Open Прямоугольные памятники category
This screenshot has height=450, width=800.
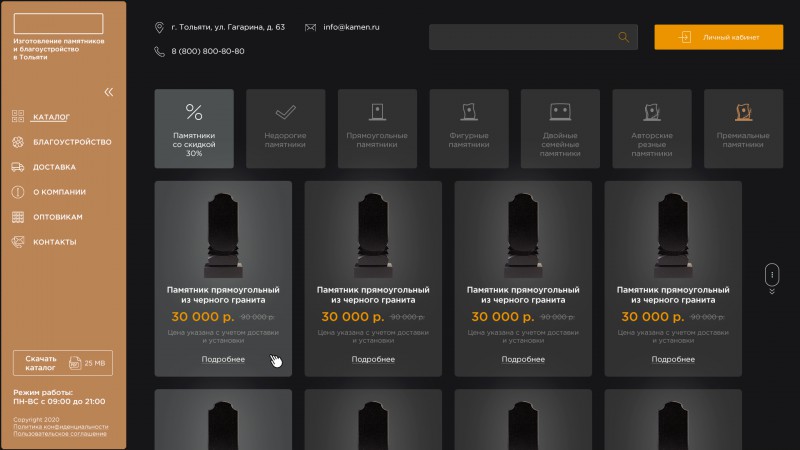click(x=377, y=129)
